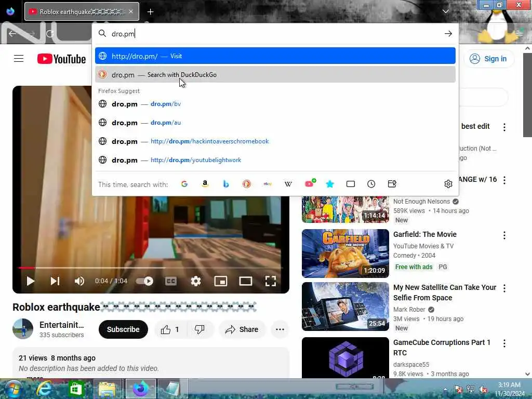Select the dro.pm/youtubelightwork suggestion
532x399 pixels.
[x=275, y=160]
